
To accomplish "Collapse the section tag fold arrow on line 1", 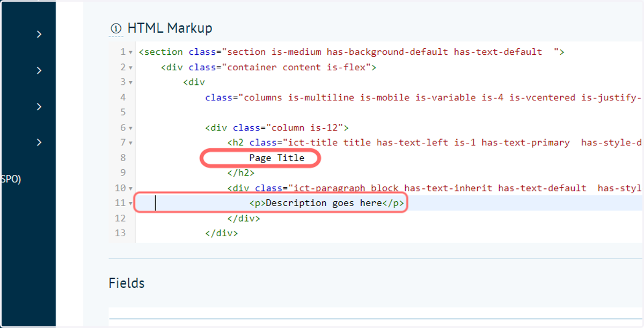I will pos(130,53).
